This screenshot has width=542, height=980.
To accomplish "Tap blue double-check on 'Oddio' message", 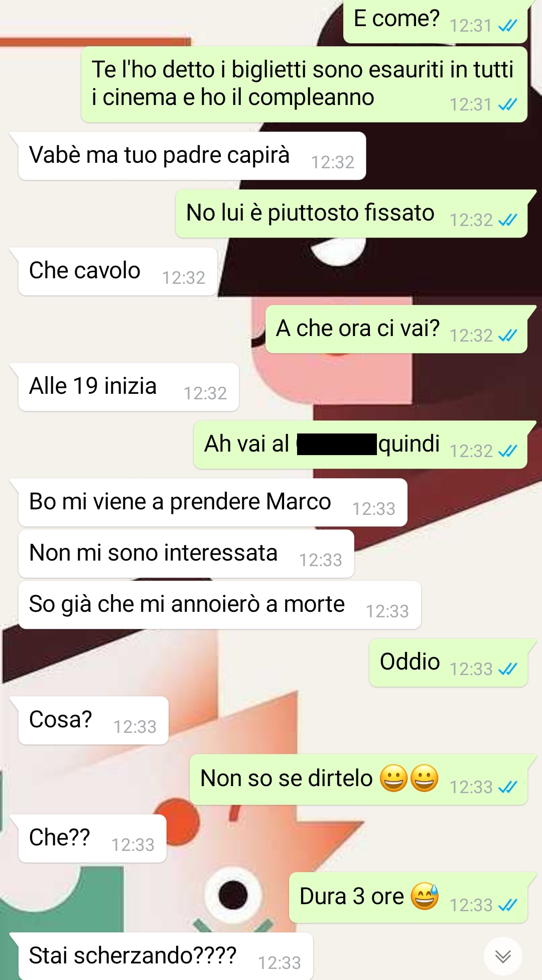I will click(507, 669).
